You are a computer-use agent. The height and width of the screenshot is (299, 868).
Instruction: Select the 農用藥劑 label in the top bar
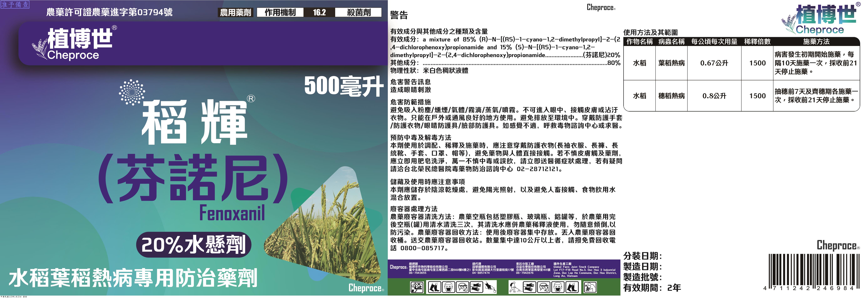236,13
